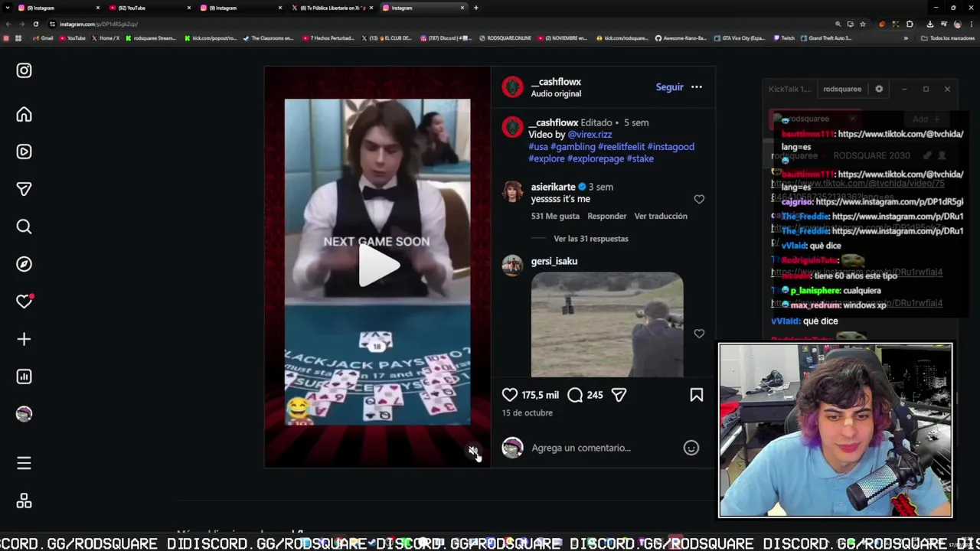Open gersi_isaku commenter profile
980x551 pixels.
click(x=554, y=262)
